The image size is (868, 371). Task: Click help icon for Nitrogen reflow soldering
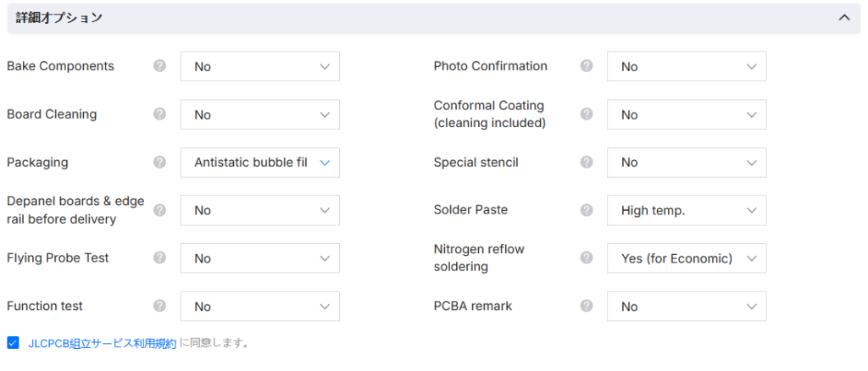[x=586, y=257]
